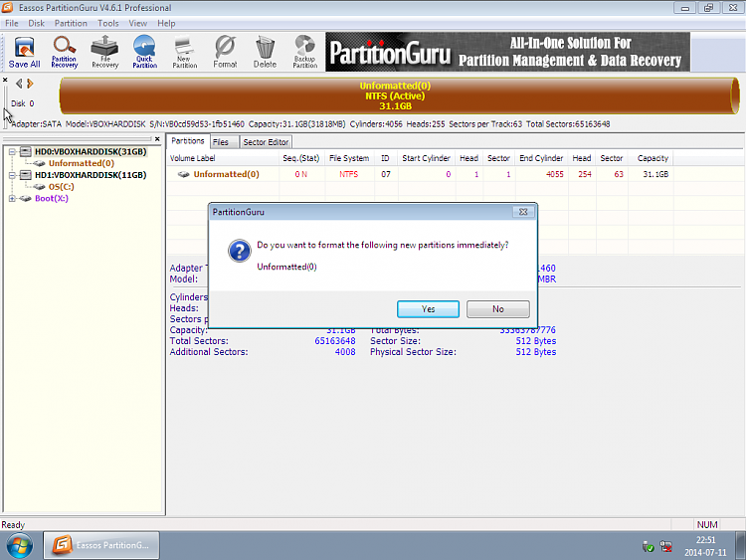Confirm formatting by clicking Yes
This screenshot has width=746, height=560.
tap(428, 309)
